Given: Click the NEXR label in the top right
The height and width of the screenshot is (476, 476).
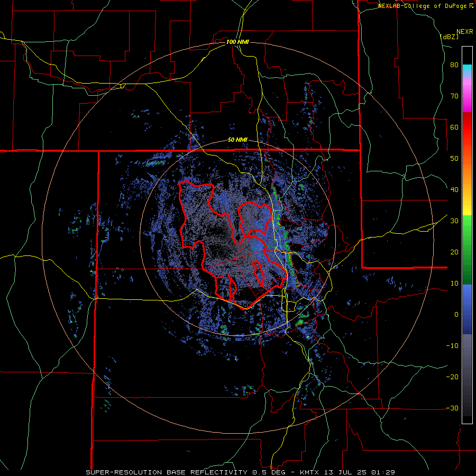Looking at the screenshot, I should (464, 32).
